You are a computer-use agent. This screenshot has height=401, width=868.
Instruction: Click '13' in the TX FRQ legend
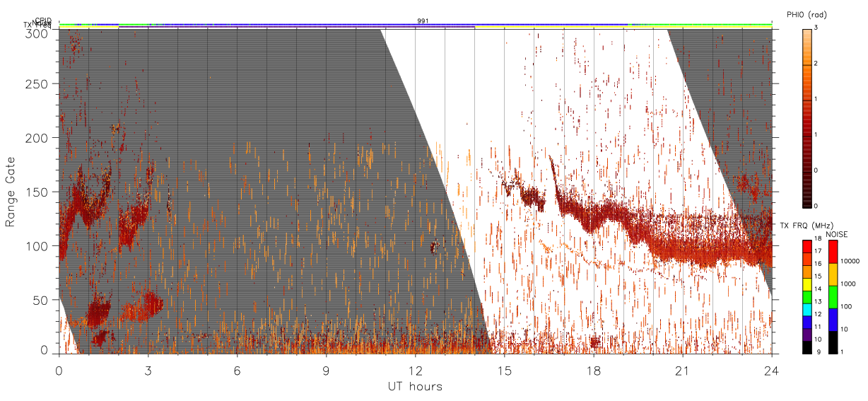818,301
